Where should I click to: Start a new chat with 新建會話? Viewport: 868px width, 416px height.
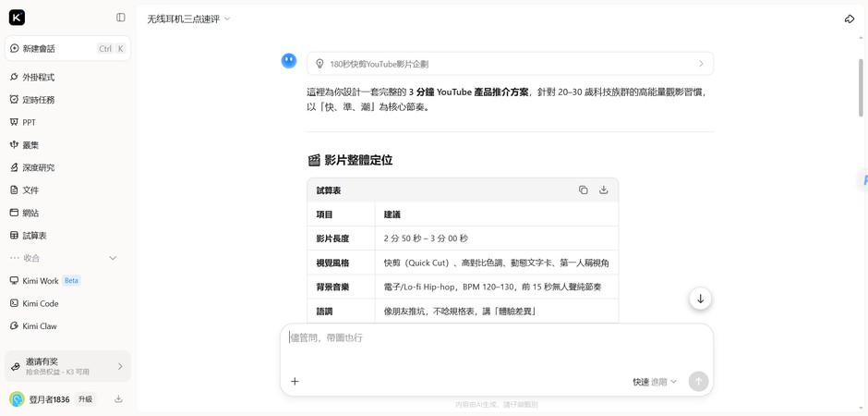[67, 48]
